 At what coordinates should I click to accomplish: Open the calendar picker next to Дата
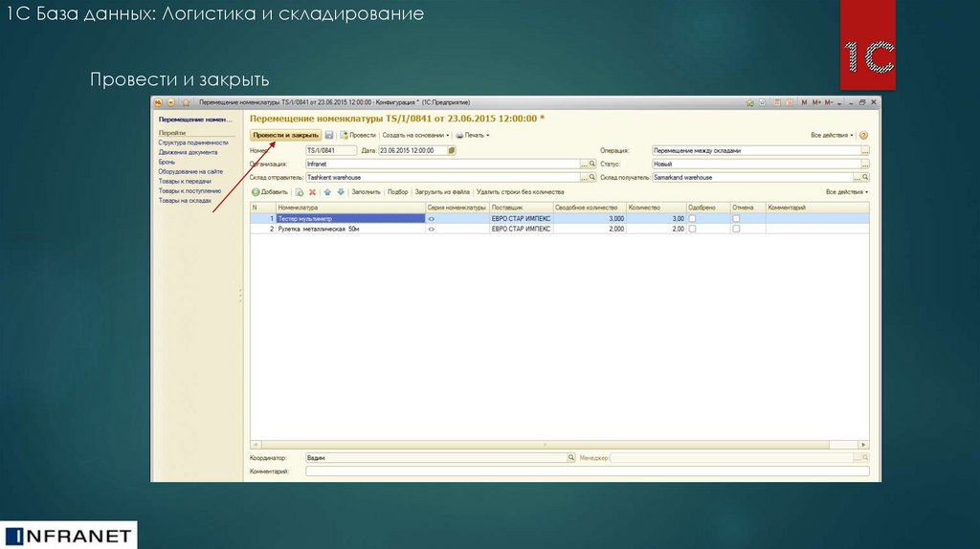[452, 150]
